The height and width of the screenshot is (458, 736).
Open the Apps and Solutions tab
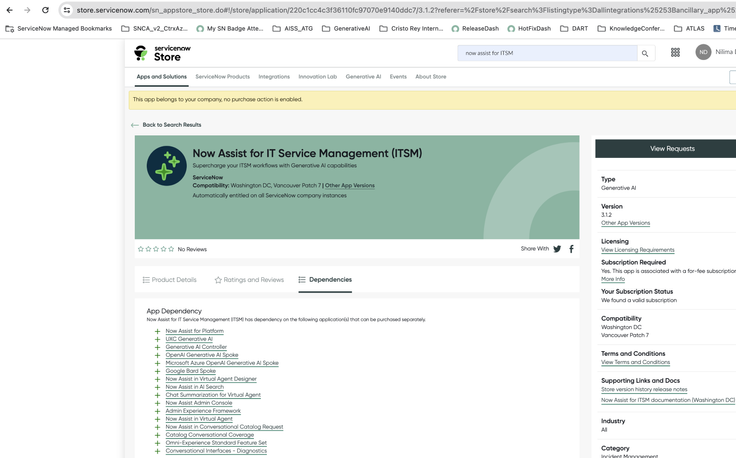[161, 76]
